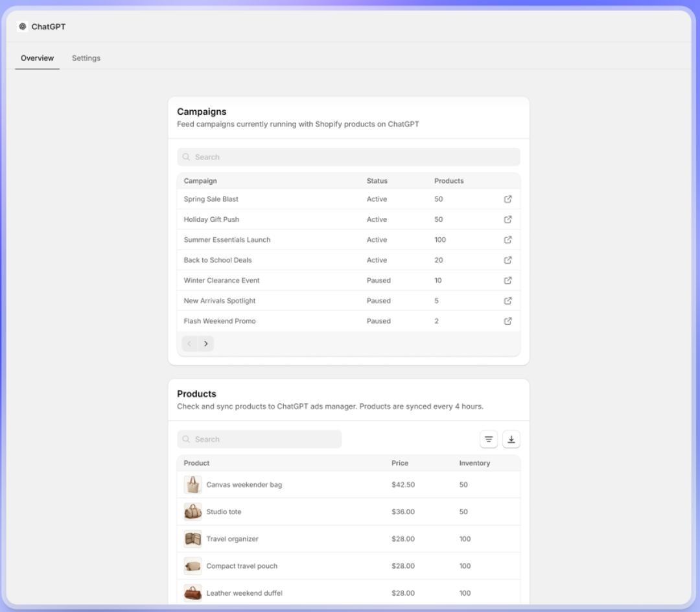Click the Price column header

(x=400, y=463)
